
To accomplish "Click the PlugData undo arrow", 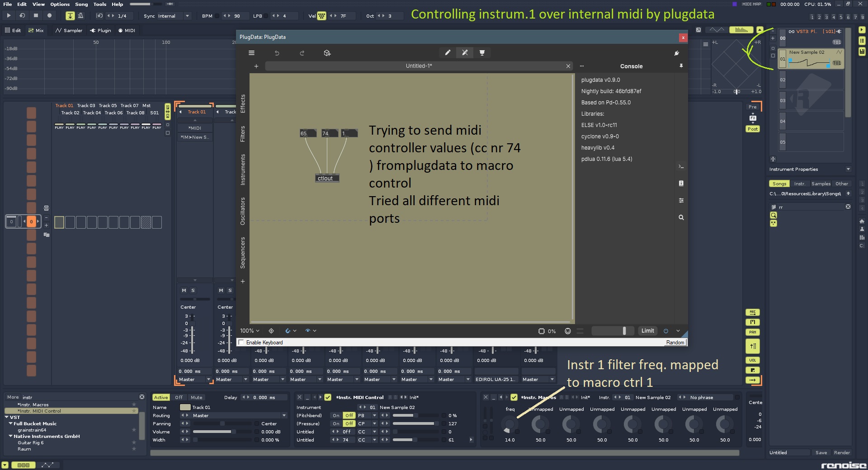I will click(x=277, y=53).
